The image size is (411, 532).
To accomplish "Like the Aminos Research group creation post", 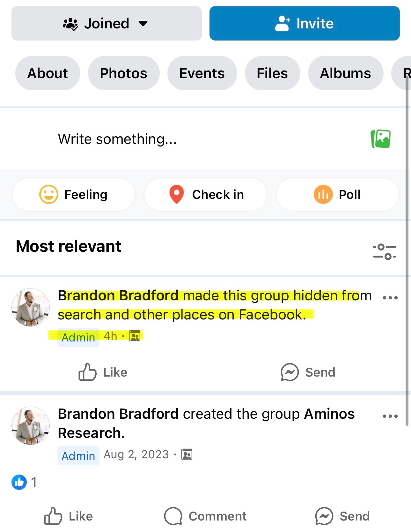I will [x=68, y=516].
